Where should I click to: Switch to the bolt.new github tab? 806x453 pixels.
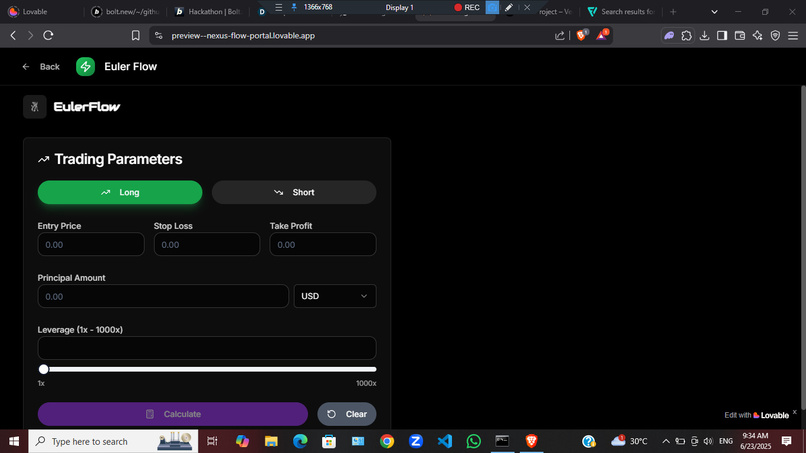125,11
